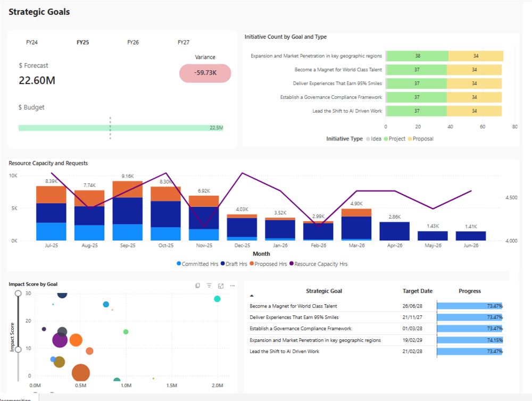The width and height of the screenshot is (532, 401).
Task: Click the Copy visual icon on Impact Score chart
Action: [x=197, y=286]
